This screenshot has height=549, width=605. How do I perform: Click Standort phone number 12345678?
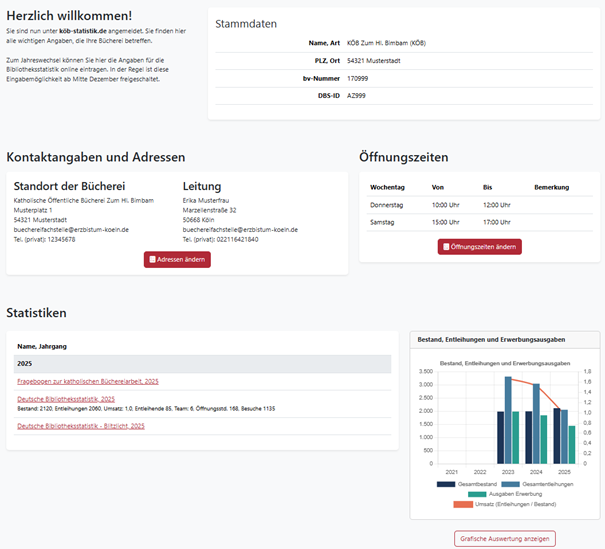[61, 240]
